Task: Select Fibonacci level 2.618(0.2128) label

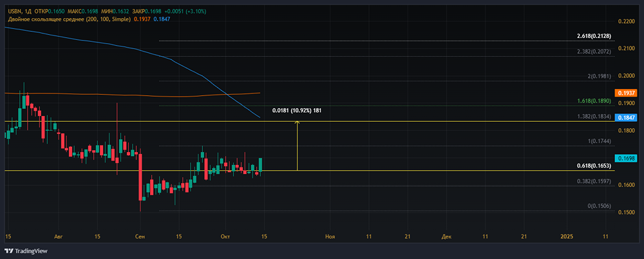Action: (594, 36)
